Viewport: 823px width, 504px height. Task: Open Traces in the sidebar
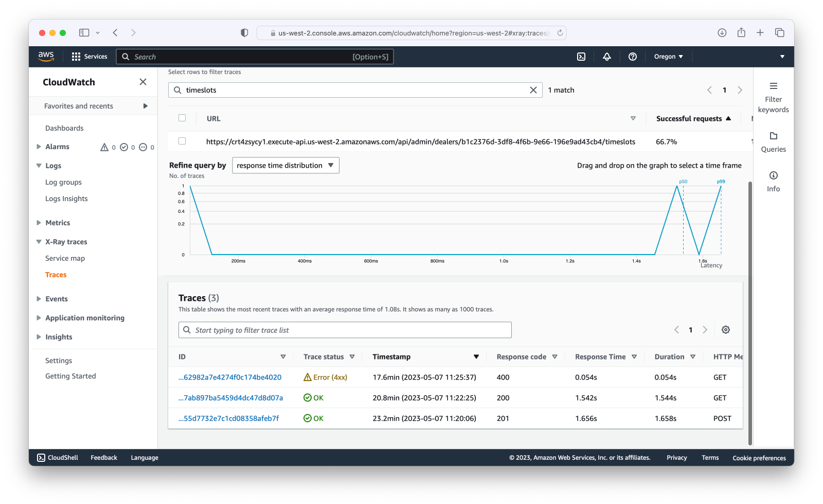(x=56, y=275)
